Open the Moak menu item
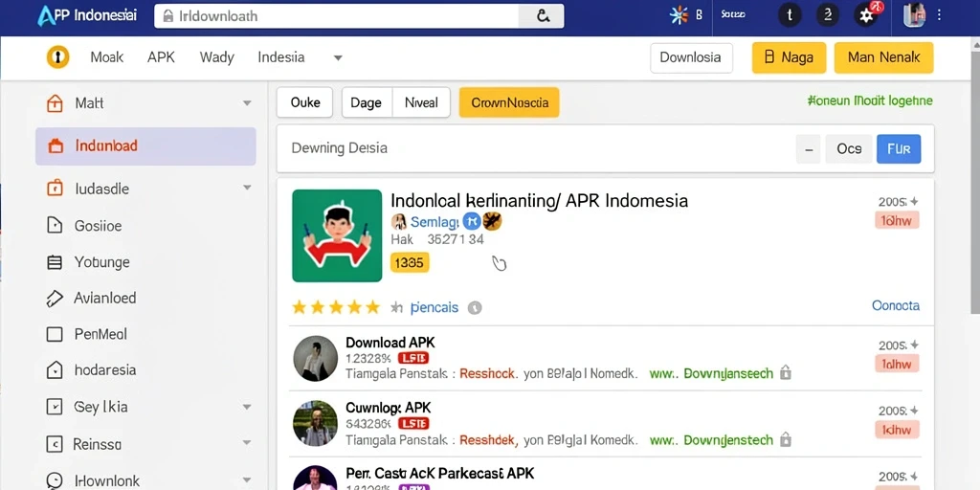Screen dimensions: 980x490 point(107,57)
